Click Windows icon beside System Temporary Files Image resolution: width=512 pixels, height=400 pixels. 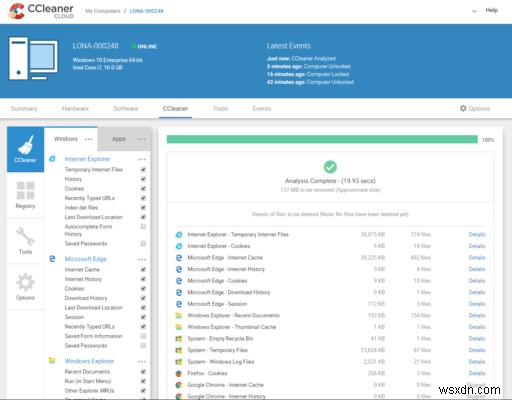pos(179,350)
